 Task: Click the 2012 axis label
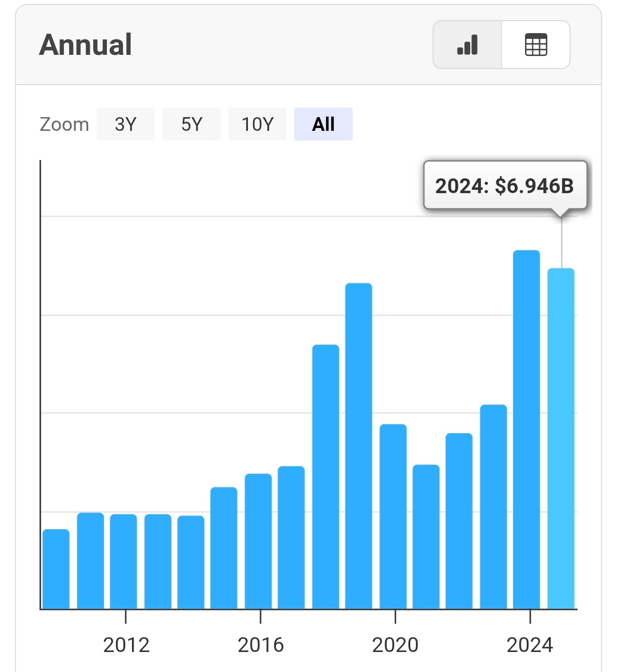(x=126, y=645)
